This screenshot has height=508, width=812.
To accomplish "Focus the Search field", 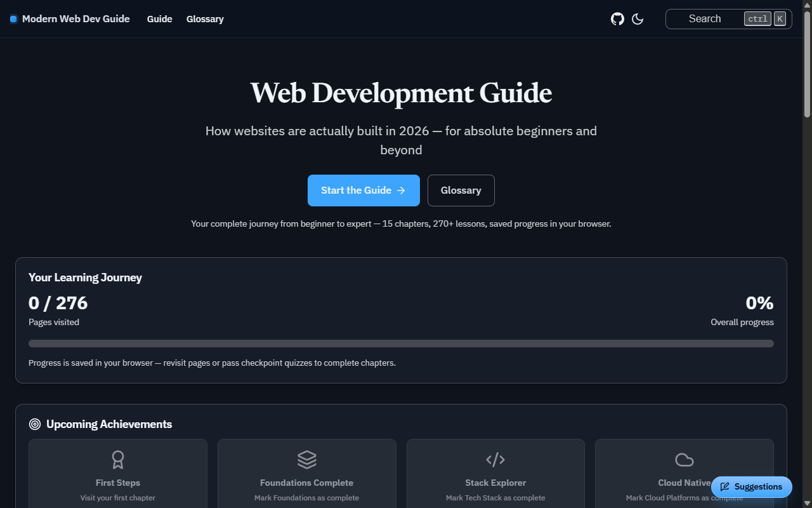I will tap(728, 19).
